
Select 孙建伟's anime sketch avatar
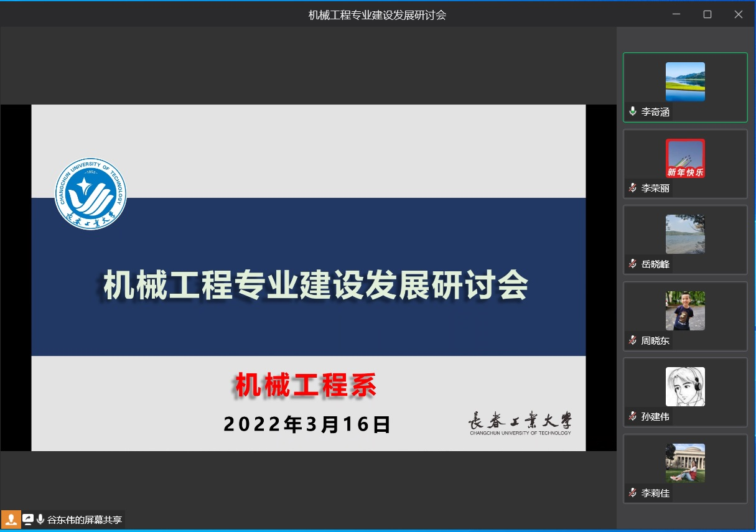pos(685,386)
